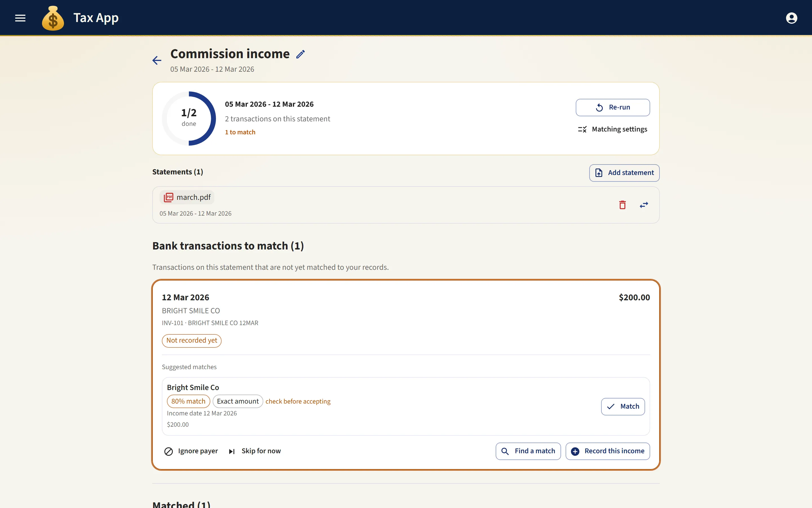Skip this transaction for now
The image size is (812, 508).
254,451
